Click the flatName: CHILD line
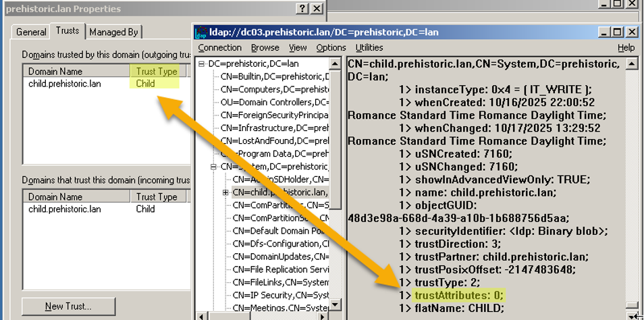 pyautogui.click(x=452, y=308)
